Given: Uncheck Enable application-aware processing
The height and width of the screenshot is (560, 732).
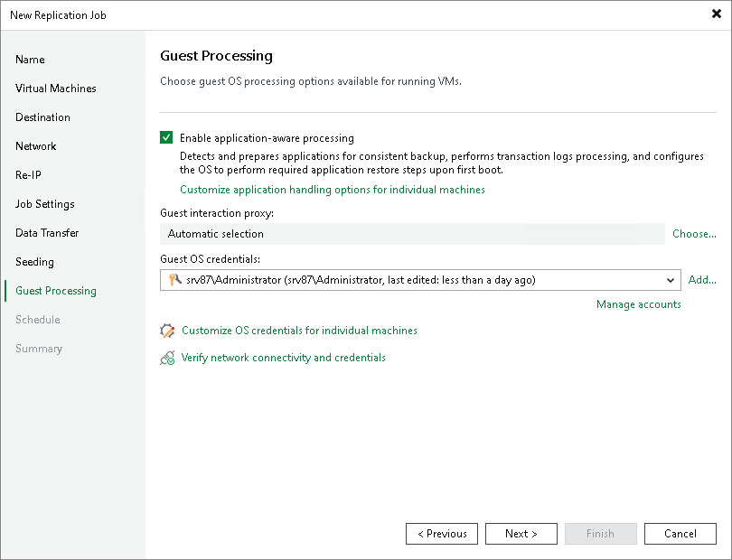Looking at the screenshot, I should click(166, 137).
